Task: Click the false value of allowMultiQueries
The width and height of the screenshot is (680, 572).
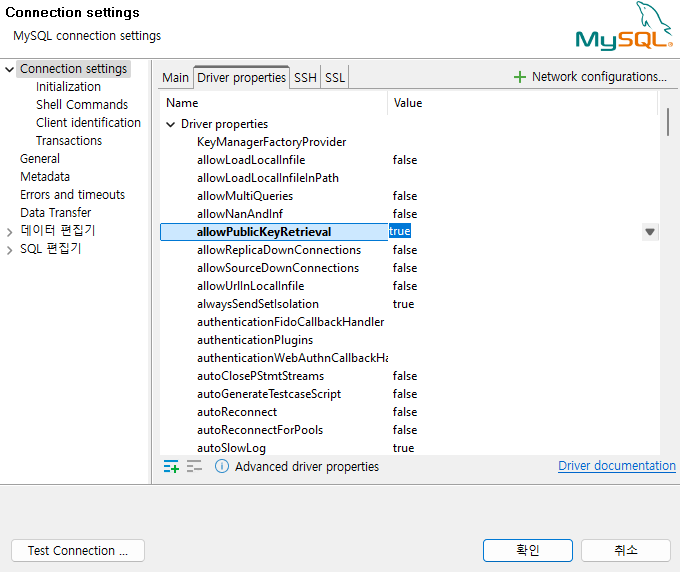Action: (x=405, y=196)
